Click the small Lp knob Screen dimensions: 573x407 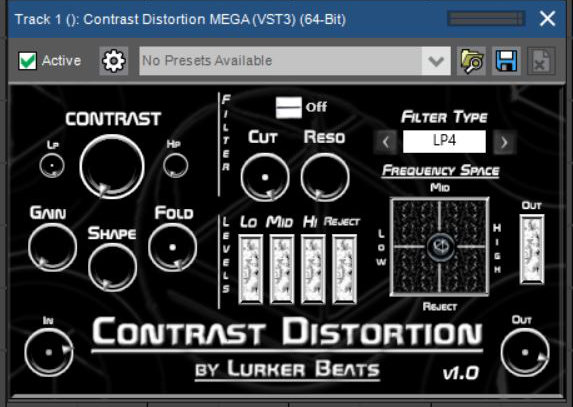52,166
